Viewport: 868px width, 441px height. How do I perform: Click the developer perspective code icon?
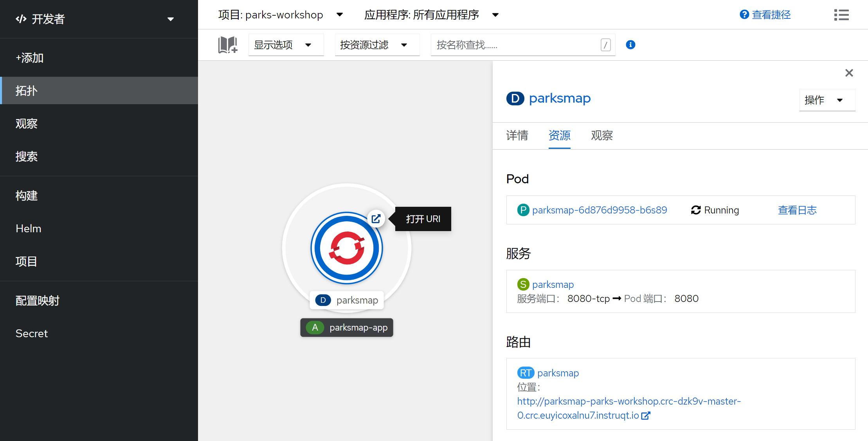[x=21, y=19]
